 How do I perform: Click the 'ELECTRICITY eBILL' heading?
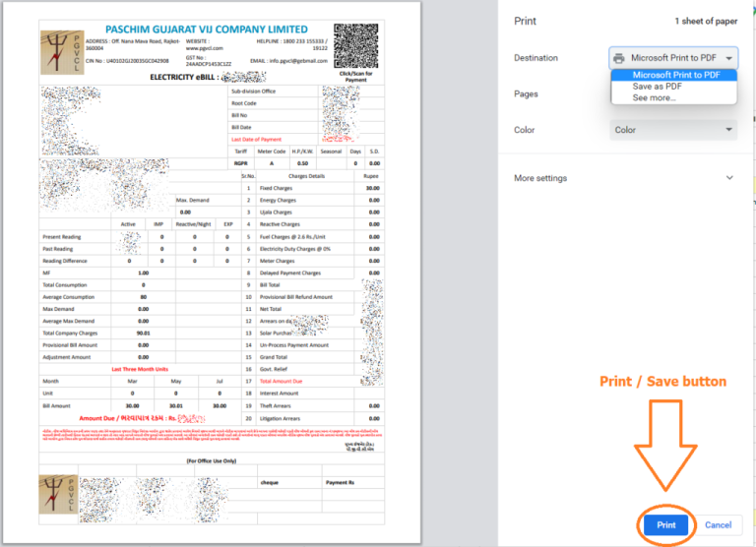click(184, 77)
